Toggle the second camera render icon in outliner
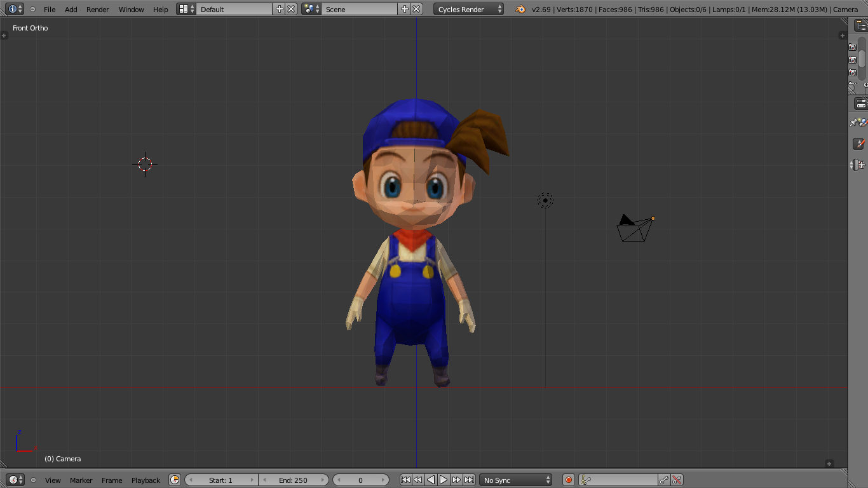This screenshot has width=868, height=488. point(853,60)
